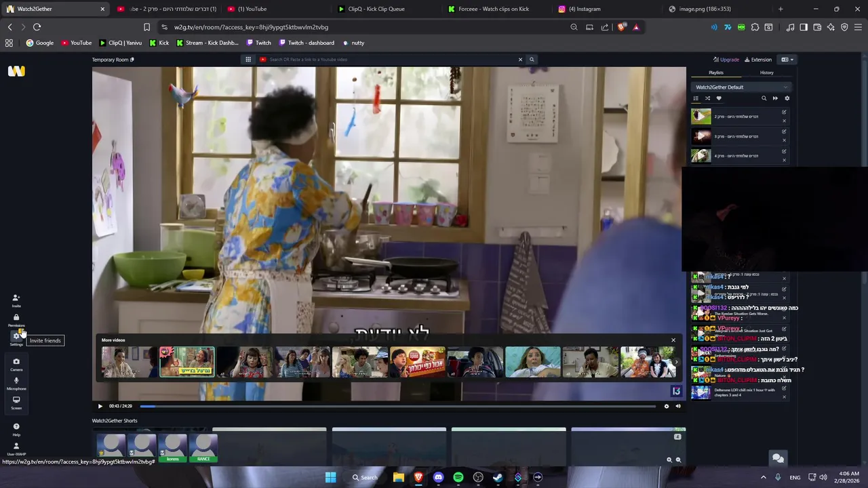868x488 pixels.
Task: Select the korens user avatar
Action: 172,448
